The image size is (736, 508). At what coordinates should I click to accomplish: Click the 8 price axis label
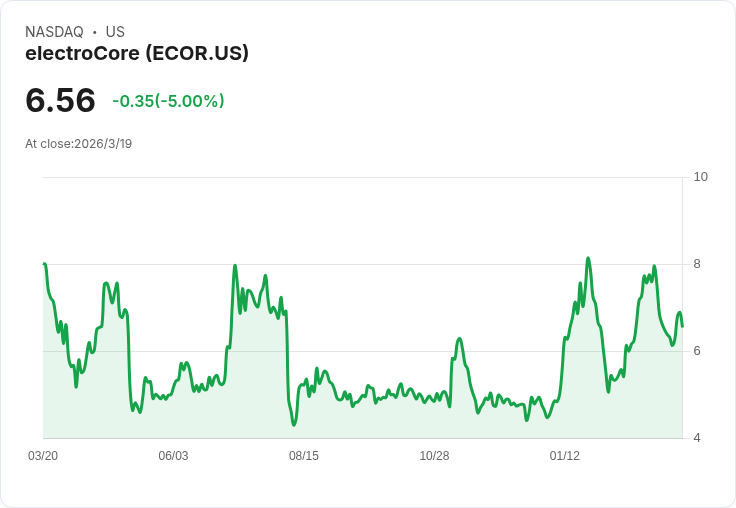click(x=697, y=264)
